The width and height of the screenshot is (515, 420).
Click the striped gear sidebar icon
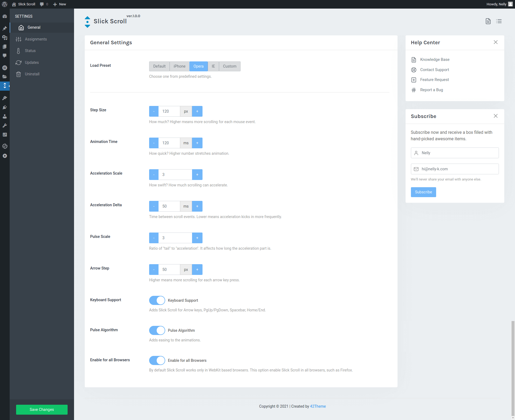(5, 146)
